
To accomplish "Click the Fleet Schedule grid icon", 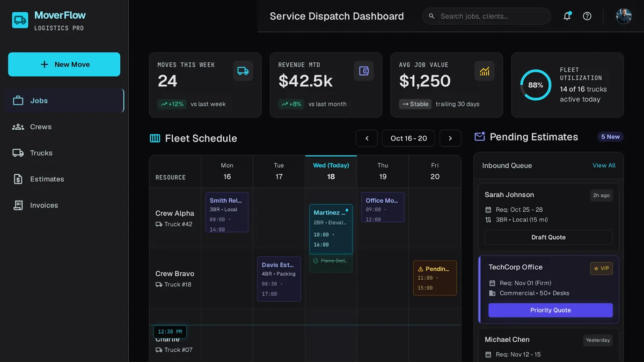I will (x=155, y=138).
